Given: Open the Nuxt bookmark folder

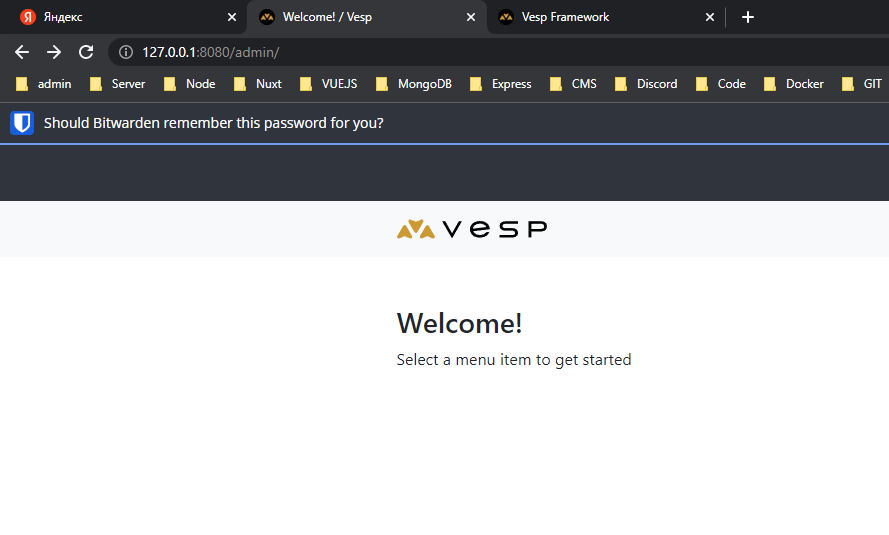Looking at the screenshot, I should click(x=258, y=84).
